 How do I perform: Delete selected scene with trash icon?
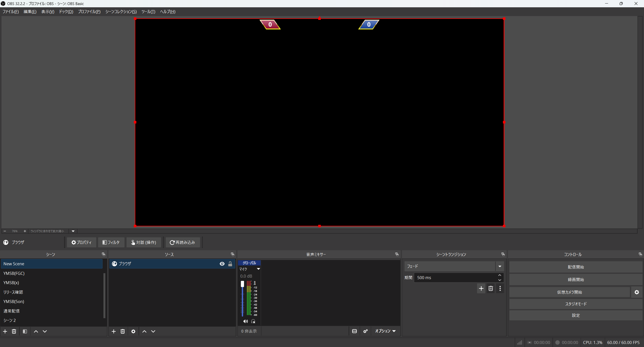point(14,331)
